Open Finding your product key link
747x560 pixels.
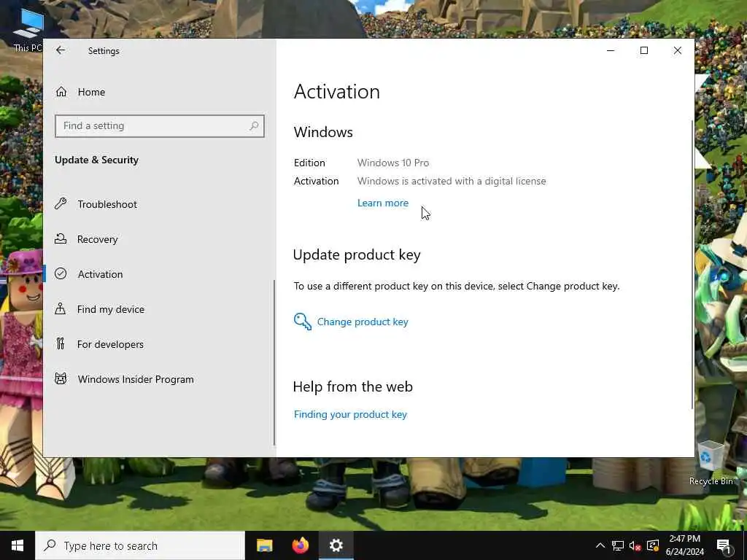350,414
